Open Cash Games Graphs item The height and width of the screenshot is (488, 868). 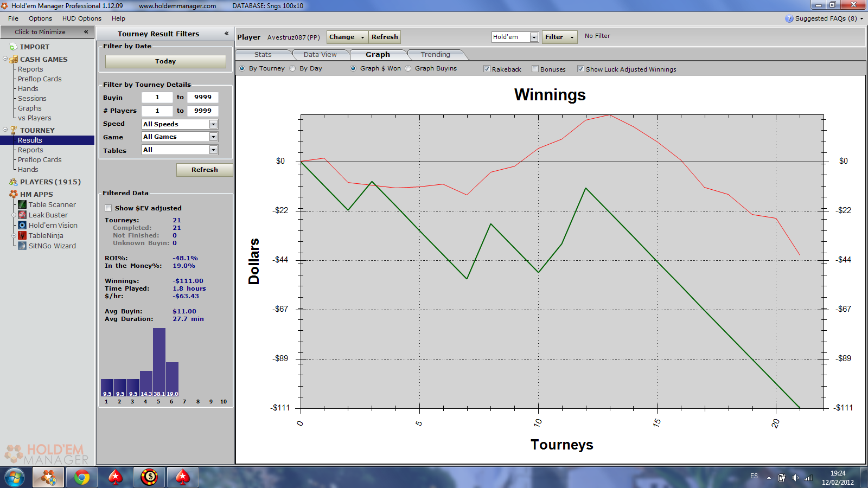click(x=29, y=108)
